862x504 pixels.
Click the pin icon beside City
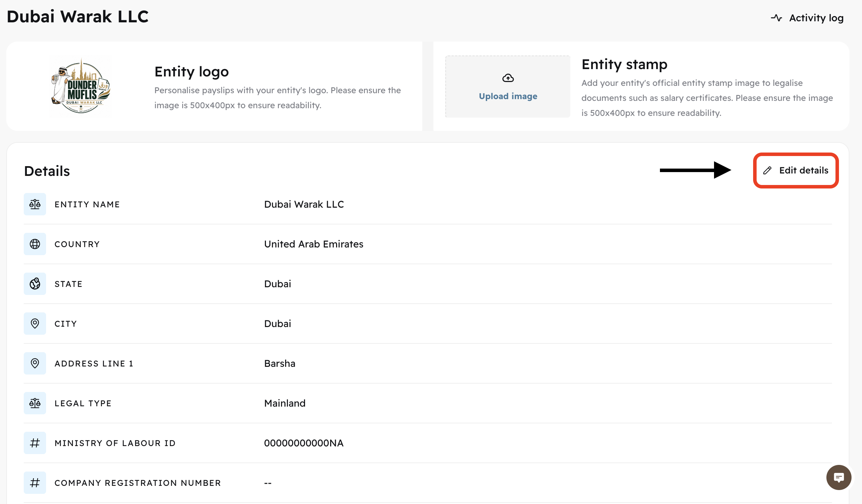[35, 324]
